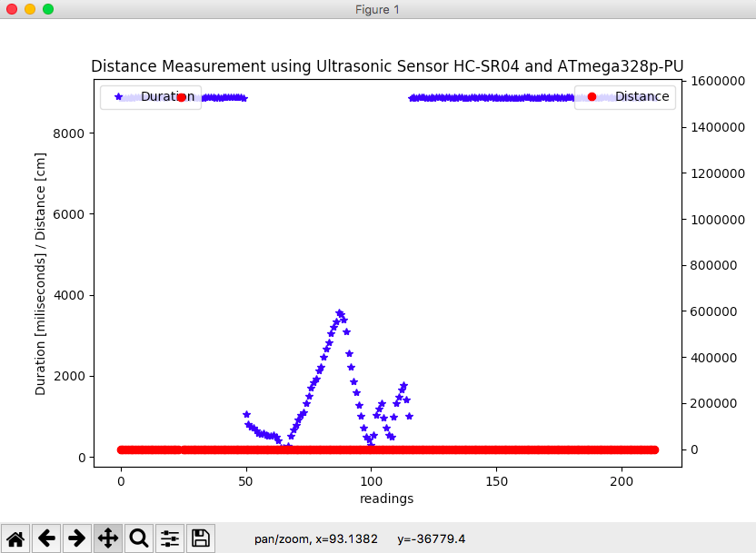The image size is (756, 553).
Task: Click the 2000 left axis tick label
Action: click(68, 376)
